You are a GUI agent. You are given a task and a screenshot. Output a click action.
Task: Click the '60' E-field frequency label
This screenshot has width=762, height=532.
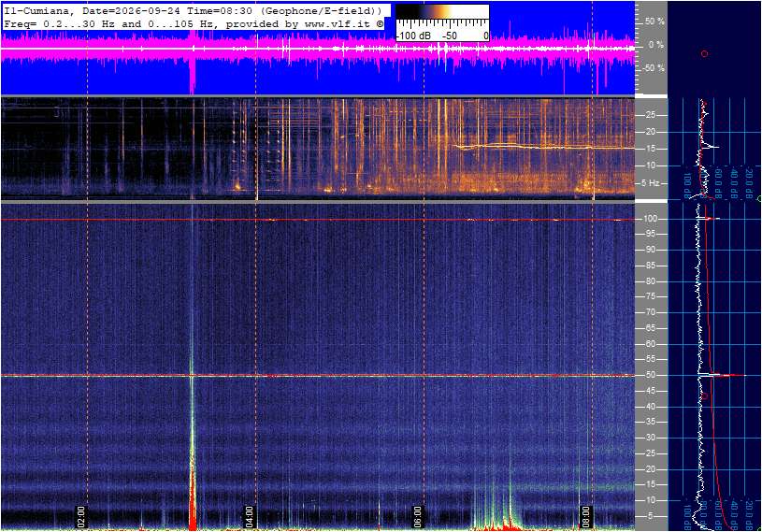650,344
